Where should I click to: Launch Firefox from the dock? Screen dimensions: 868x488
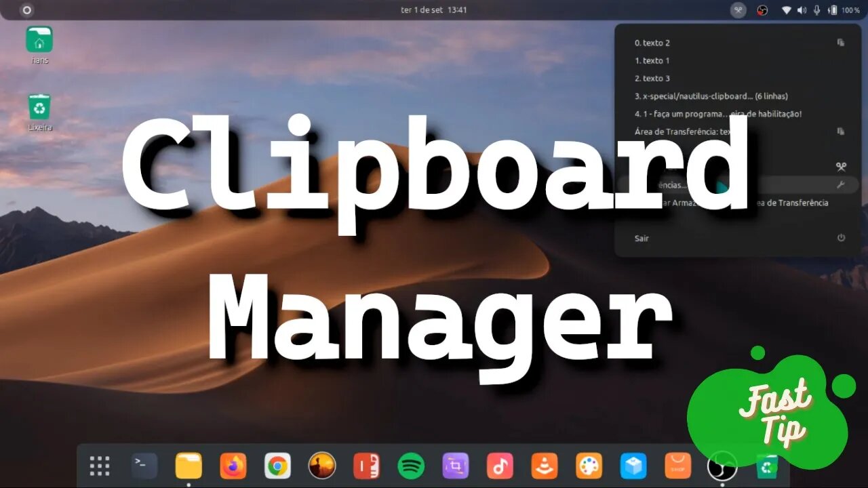click(233, 466)
